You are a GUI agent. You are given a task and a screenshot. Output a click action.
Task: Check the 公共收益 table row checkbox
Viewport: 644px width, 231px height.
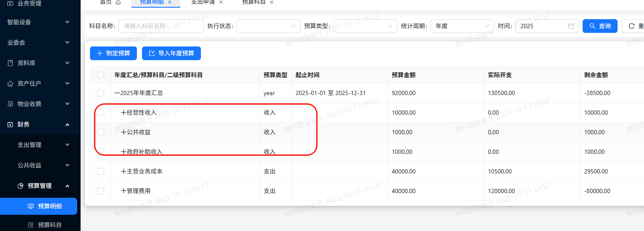click(101, 132)
